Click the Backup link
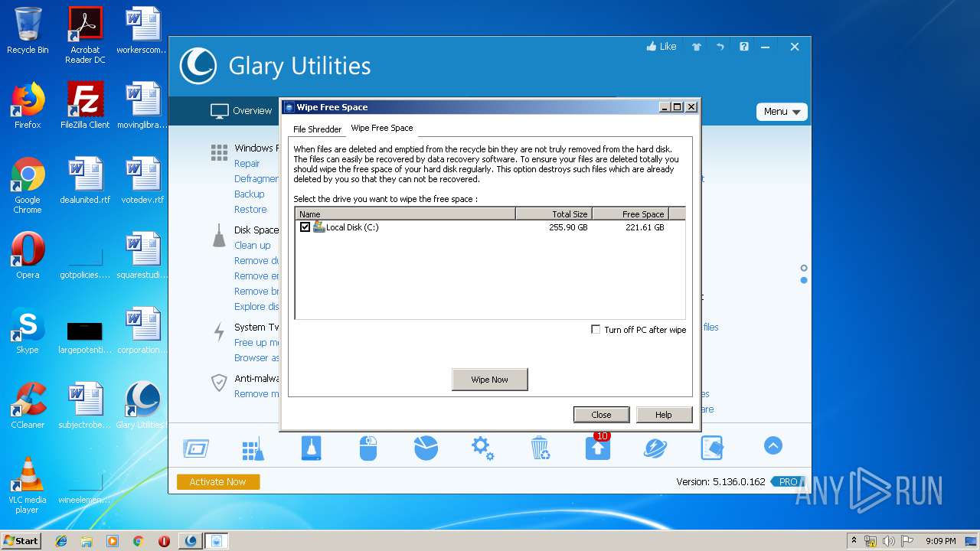 click(250, 194)
